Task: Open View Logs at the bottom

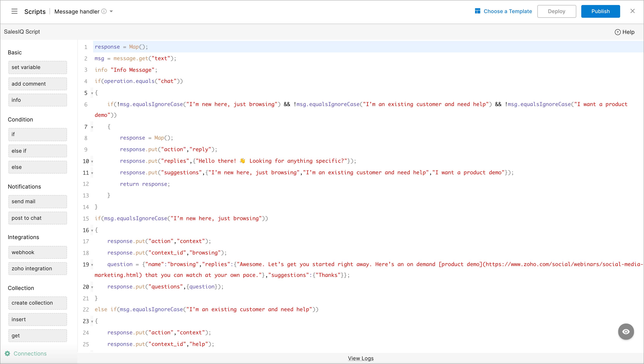Action: point(360,358)
